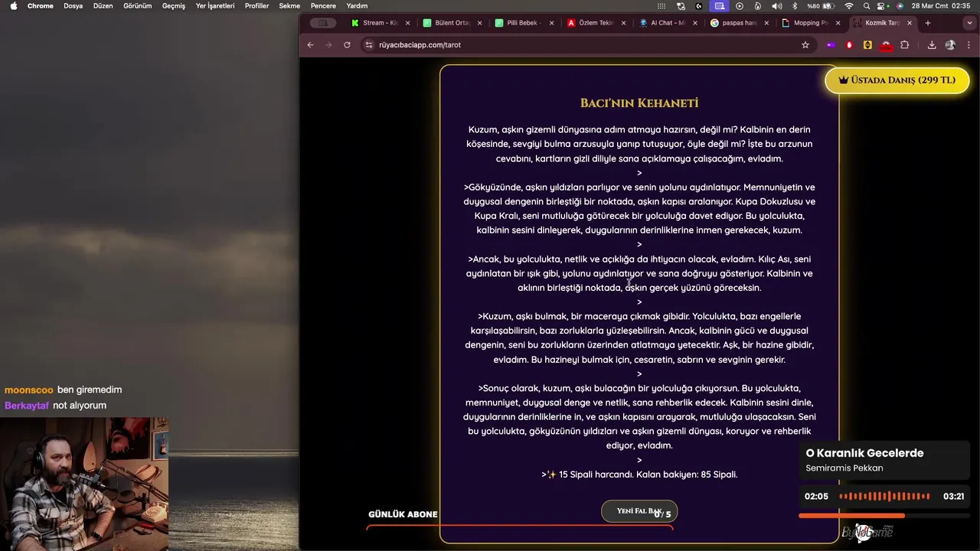Open the Geçmiş menu
The width and height of the screenshot is (980, 551).
tap(174, 5)
